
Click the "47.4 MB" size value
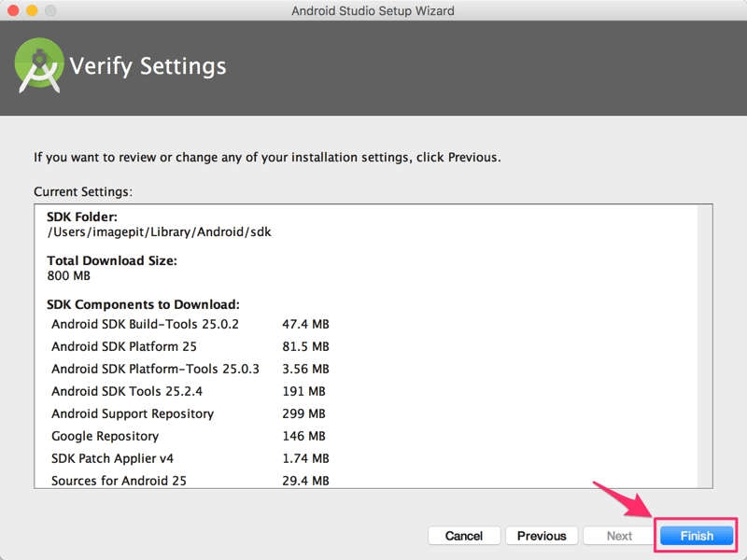305,324
